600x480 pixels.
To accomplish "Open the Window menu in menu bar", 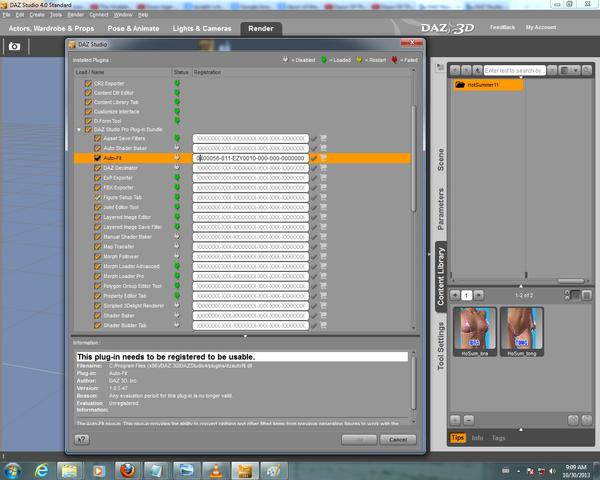I will [x=122, y=15].
